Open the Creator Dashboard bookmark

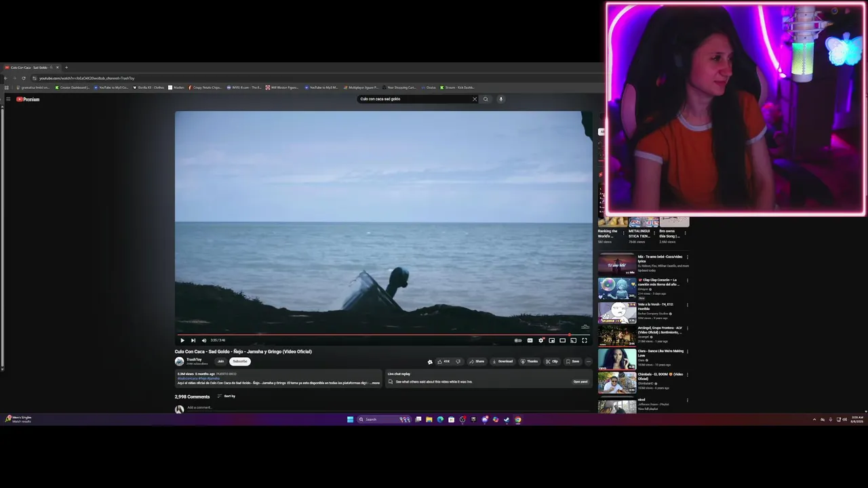point(72,87)
